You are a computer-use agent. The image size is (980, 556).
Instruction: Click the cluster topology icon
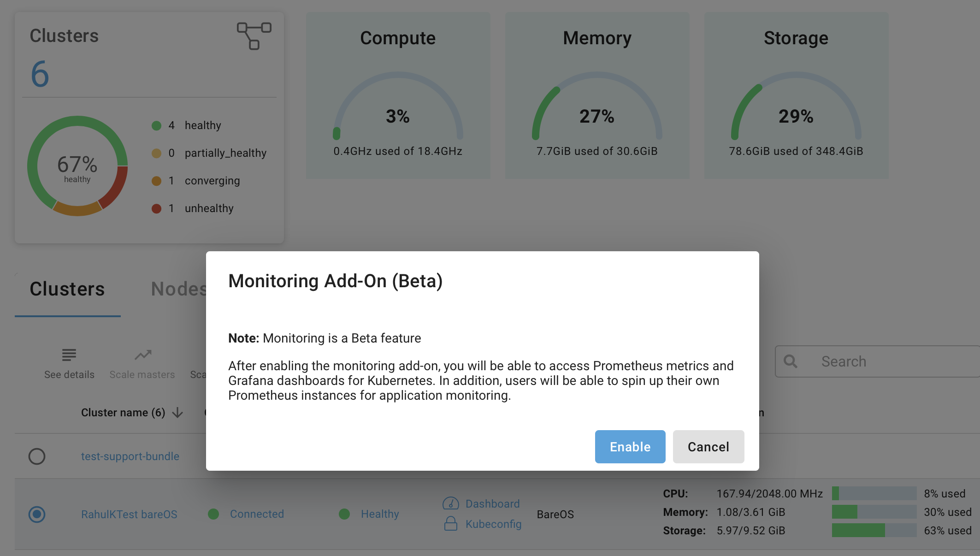click(x=254, y=35)
